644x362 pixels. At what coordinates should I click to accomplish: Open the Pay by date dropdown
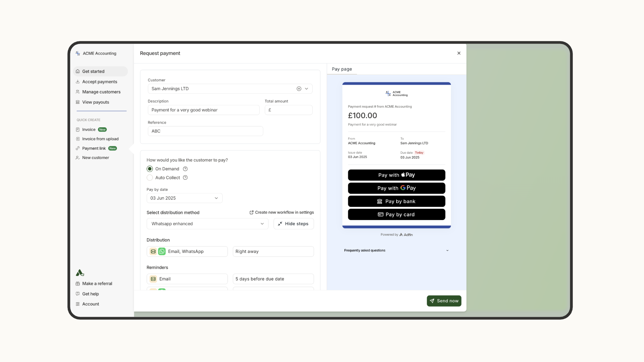tap(216, 198)
